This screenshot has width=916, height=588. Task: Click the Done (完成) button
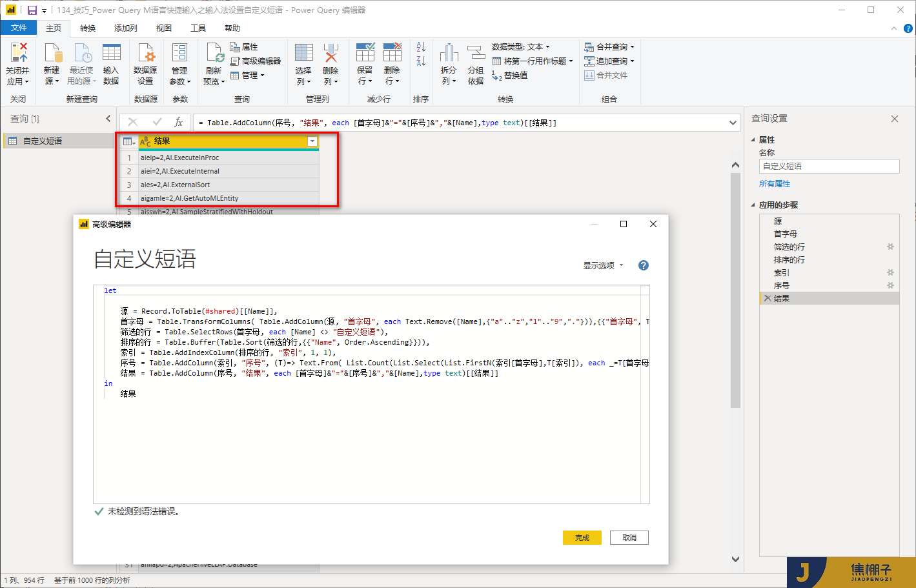[582, 538]
